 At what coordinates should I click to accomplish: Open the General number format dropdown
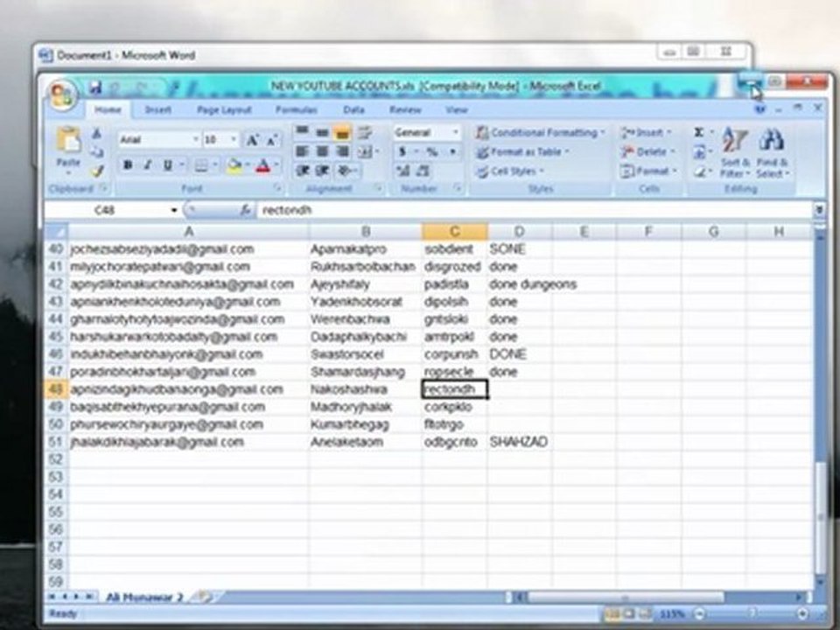pyautogui.click(x=455, y=132)
